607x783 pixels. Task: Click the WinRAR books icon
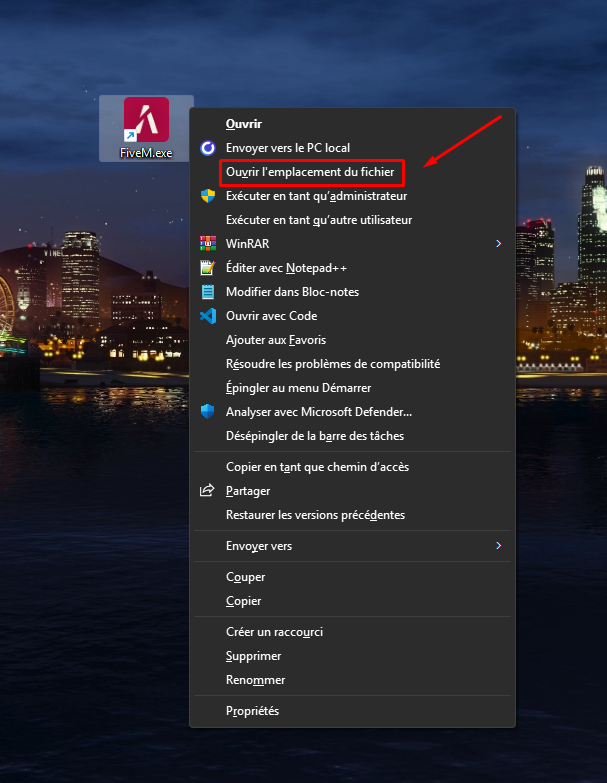pos(208,243)
